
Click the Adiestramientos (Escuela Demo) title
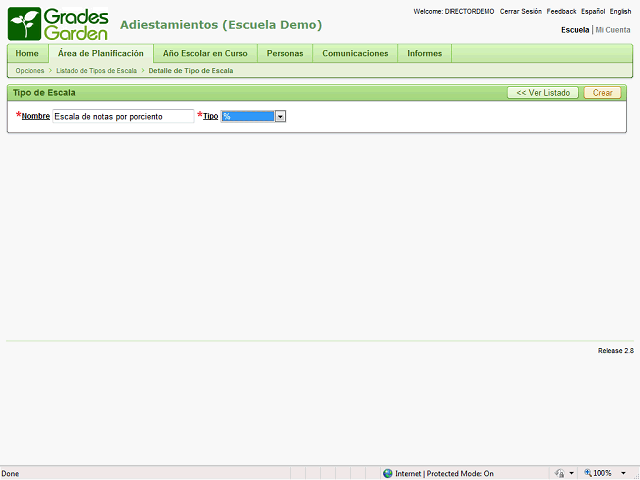pyautogui.click(x=221, y=25)
